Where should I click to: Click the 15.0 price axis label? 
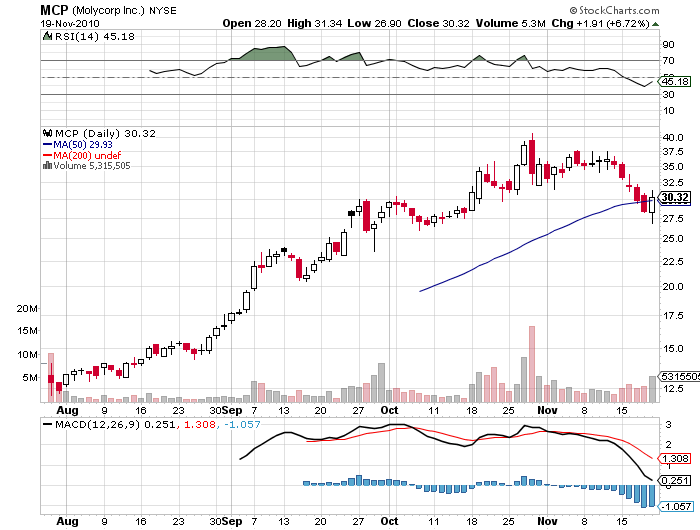673,349
